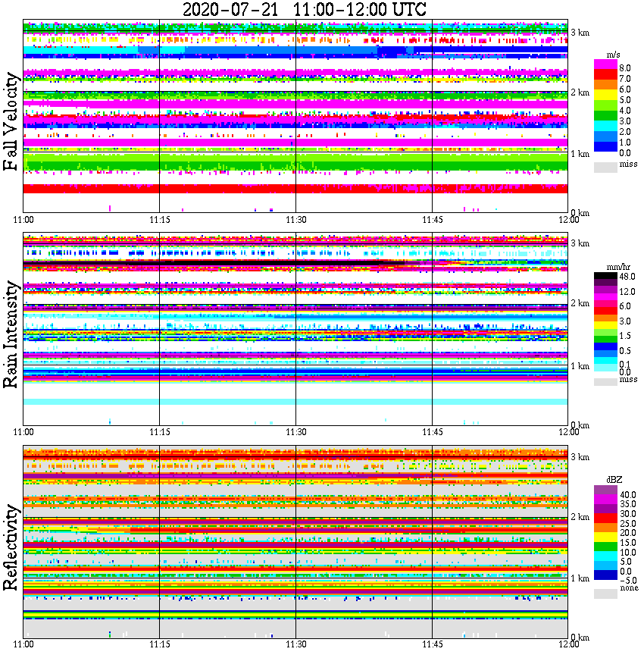Click 11:00 tick under Reflectivity panel
This screenshot has height=658, width=644.
coord(23,644)
